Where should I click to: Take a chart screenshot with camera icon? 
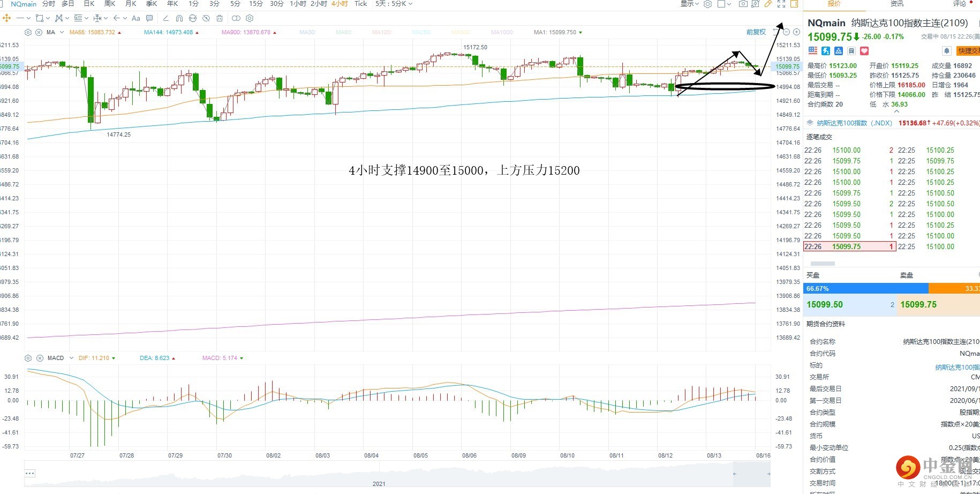click(x=743, y=4)
